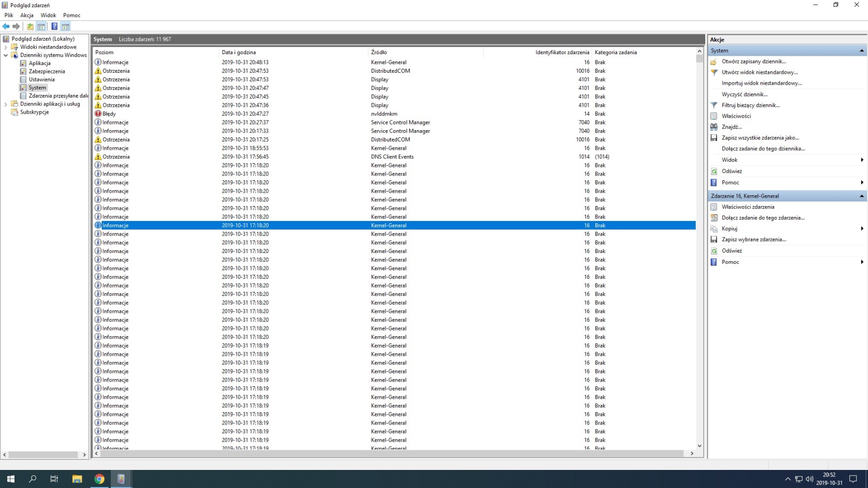Open the Plik menu
The height and width of the screenshot is (488, 868).
(x=9, y=15)
